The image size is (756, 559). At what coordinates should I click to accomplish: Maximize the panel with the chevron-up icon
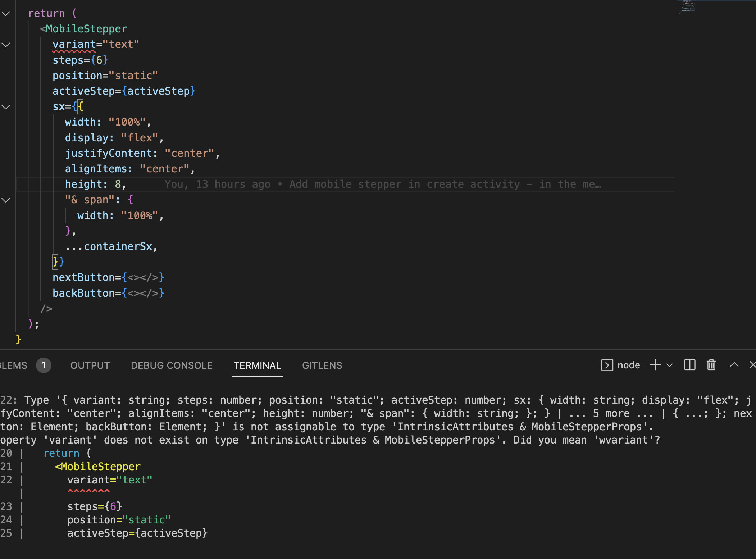[734, 365]
